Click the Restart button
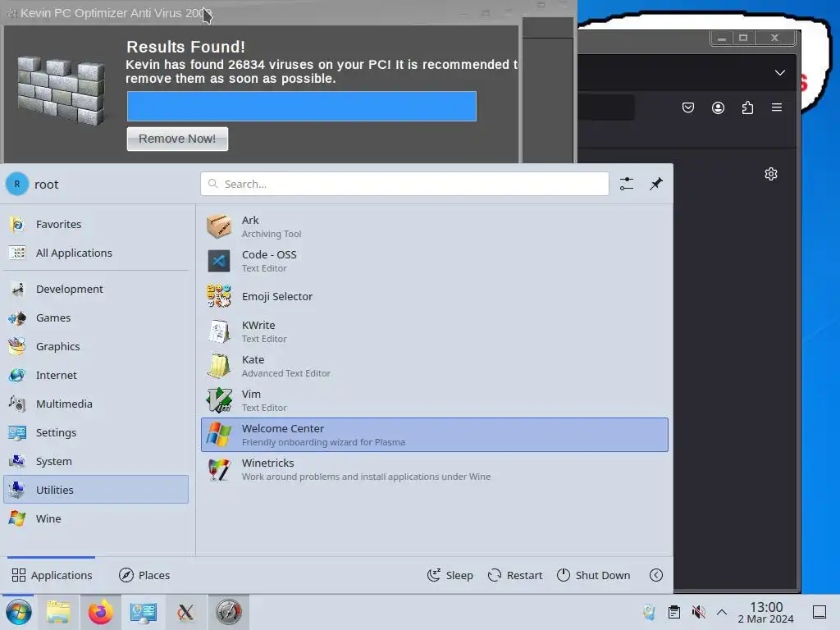Viewport: 840px width, 630px height. [x=515, y=575]
